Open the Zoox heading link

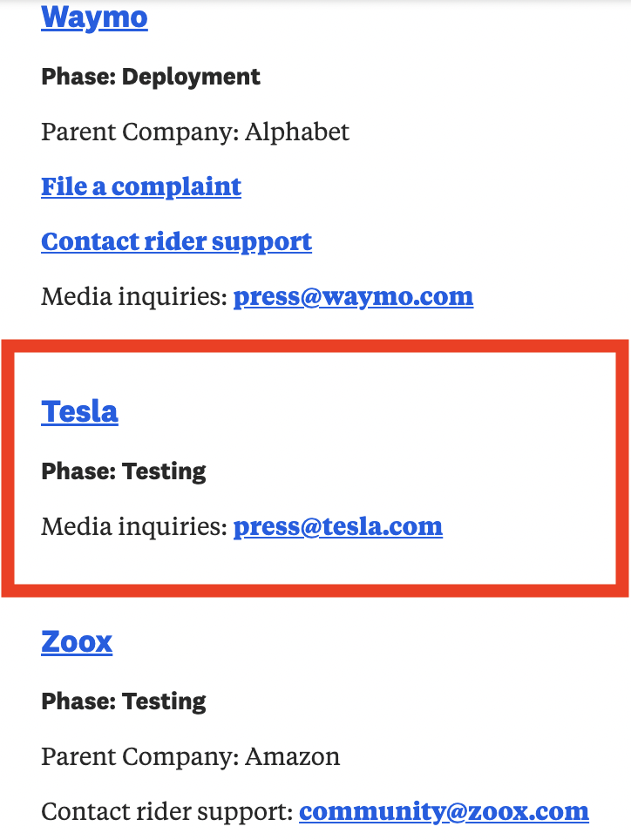(x=77, y=642)
